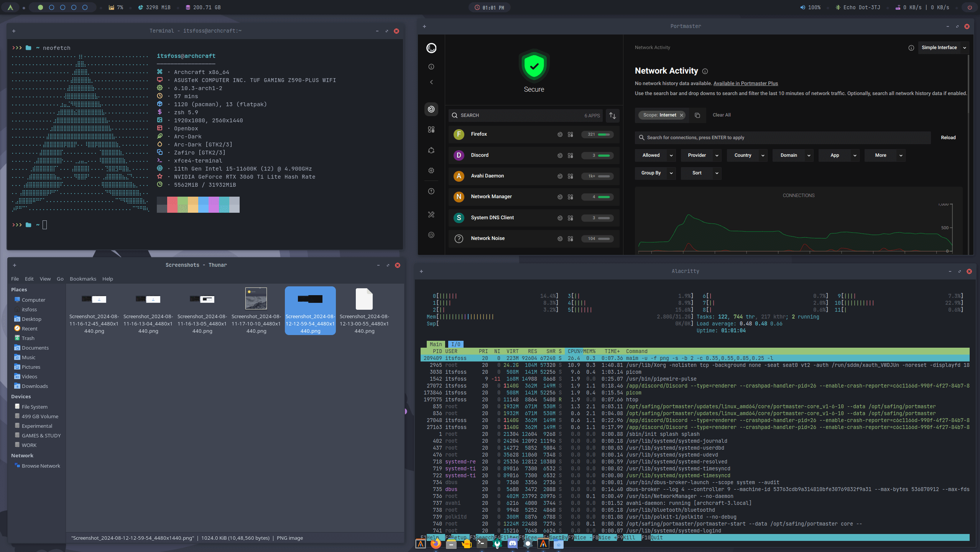Open the Portmaster help question-mark icon
This screenshot has height=552, width=980.
431,191
